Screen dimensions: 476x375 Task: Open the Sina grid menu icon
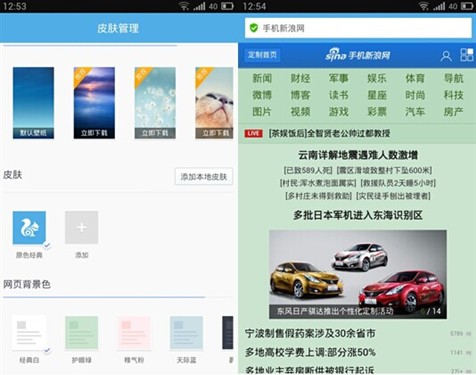(x=467, y=55)
